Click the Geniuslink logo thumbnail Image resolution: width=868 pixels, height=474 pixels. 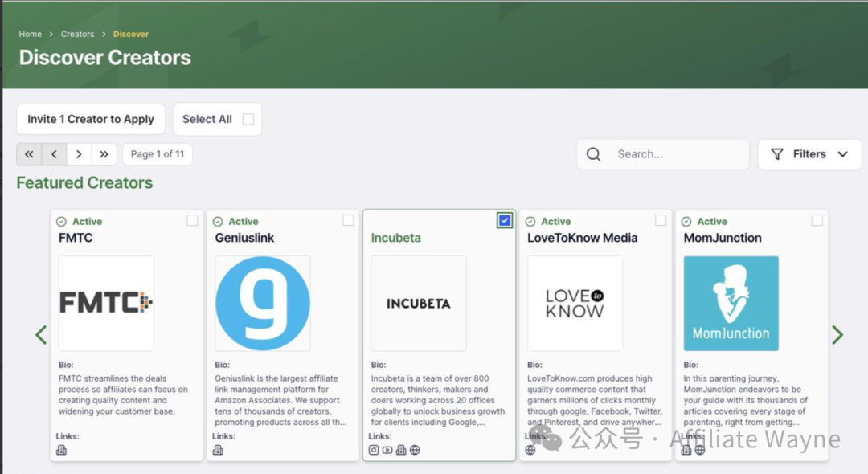tap(262, 303)
